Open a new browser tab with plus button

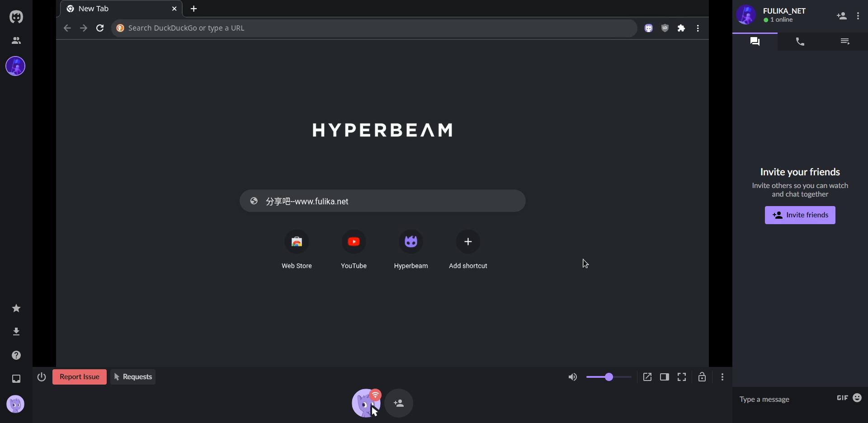pos(193,9)
